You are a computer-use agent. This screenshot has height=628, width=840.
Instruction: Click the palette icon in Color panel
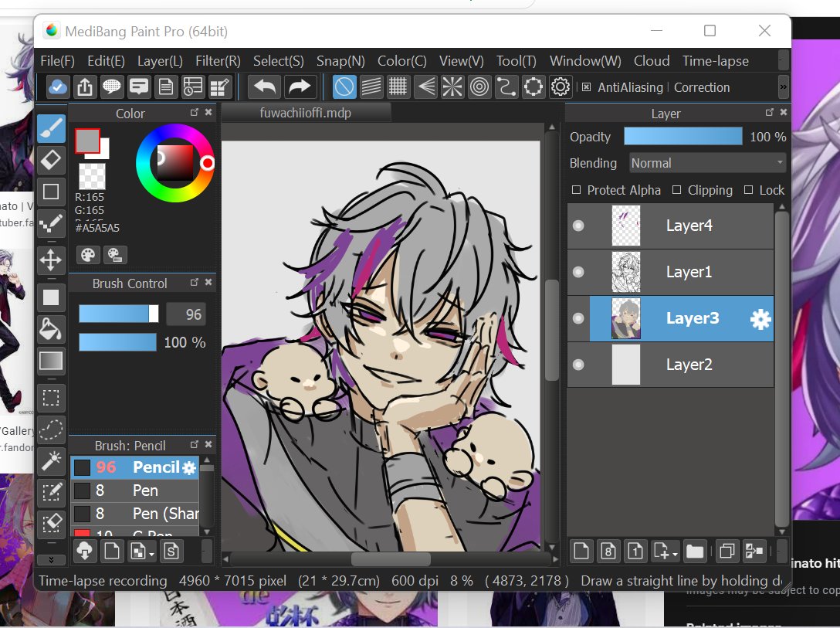pyautogui.click(x=88, y=255)
